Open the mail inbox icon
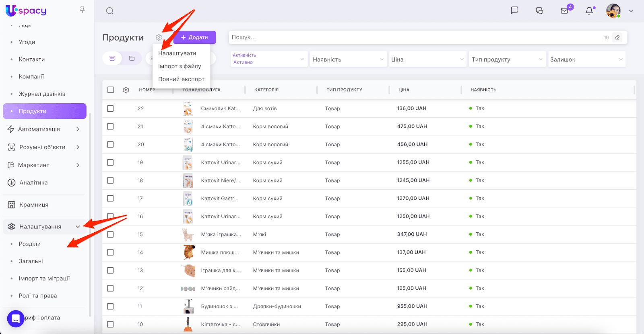 point(564,11)
